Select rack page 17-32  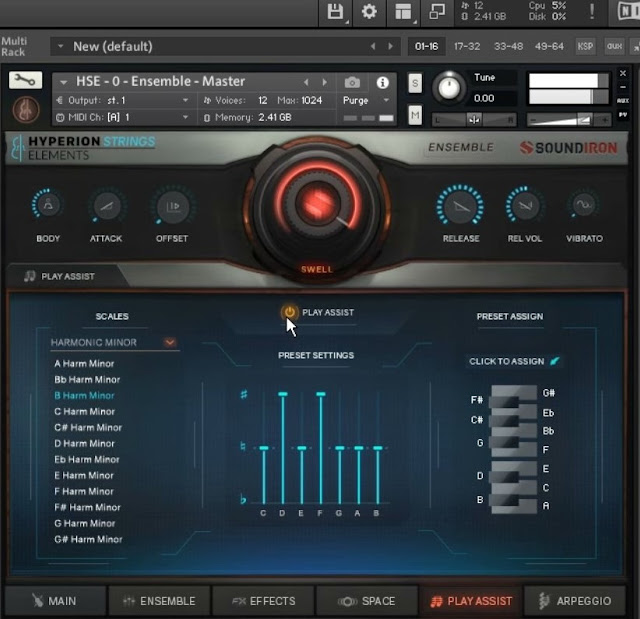coord(467,46)
